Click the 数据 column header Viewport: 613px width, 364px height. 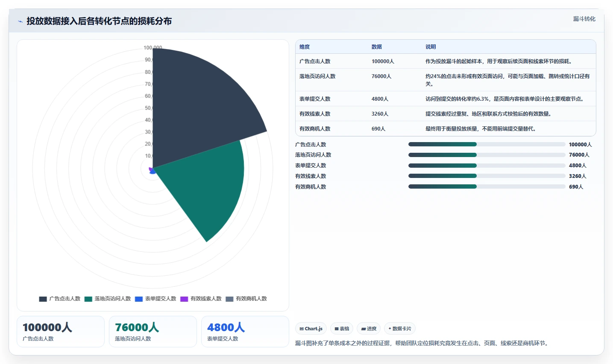coord(377,47)
